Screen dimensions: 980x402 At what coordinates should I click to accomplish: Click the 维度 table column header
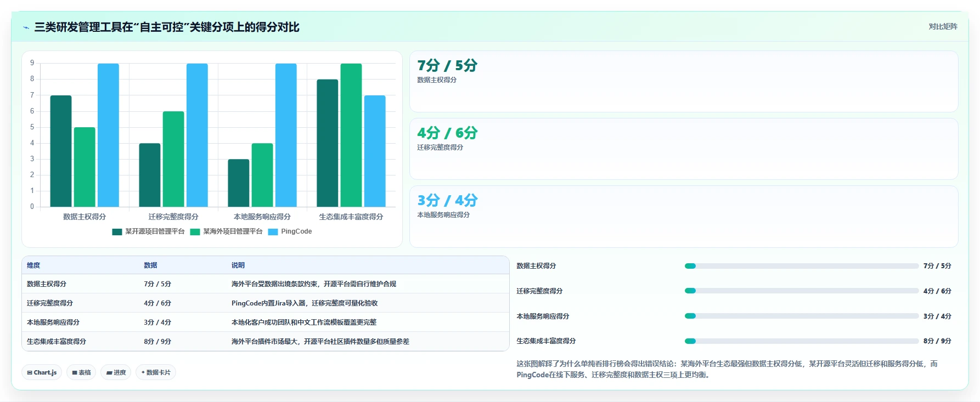[x=33, y=265]
